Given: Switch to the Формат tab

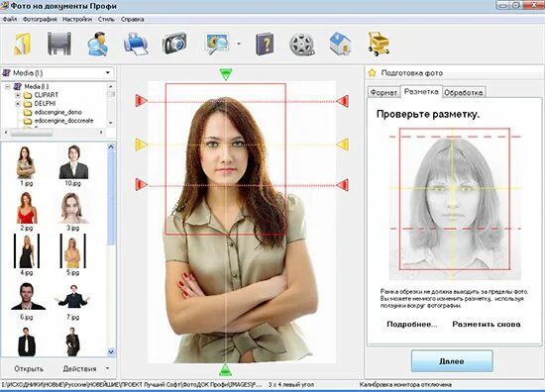Looking at the screenshot, I should (383, 92).
